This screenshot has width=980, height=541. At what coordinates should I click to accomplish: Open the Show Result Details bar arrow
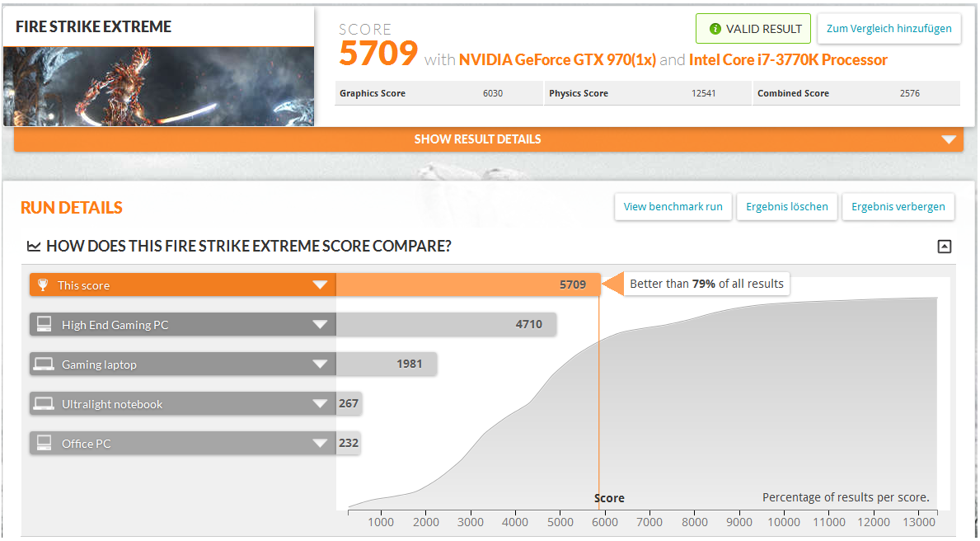949,139
